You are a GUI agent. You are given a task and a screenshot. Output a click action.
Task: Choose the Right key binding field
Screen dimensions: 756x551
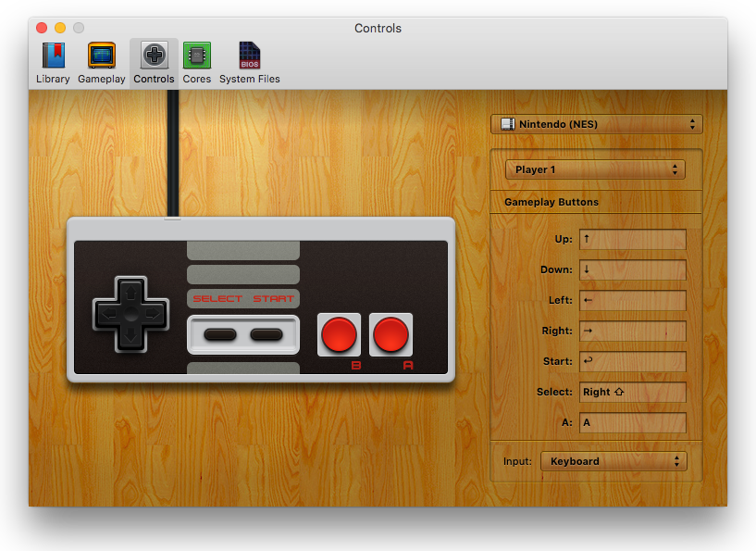(633, 331)
